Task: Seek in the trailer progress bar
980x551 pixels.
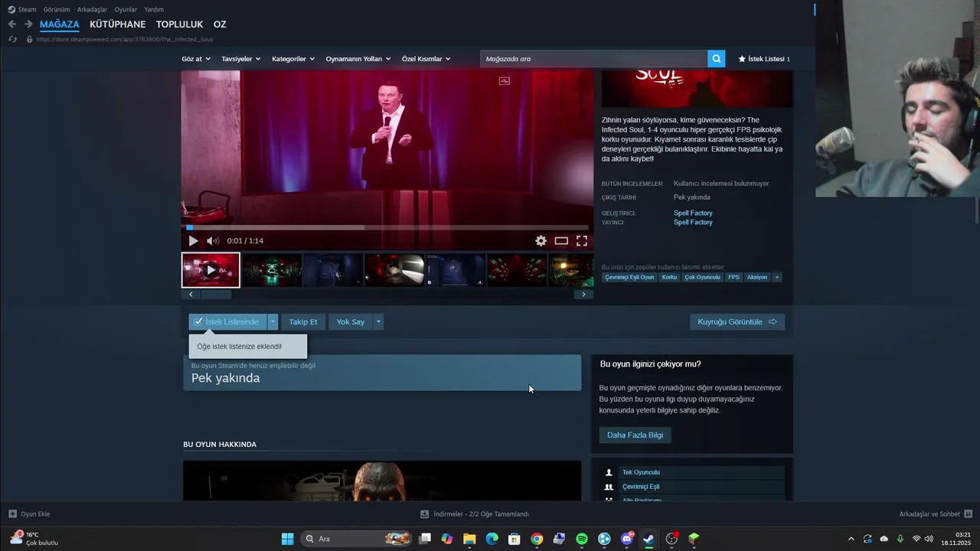Action: (x=387, y=227)
